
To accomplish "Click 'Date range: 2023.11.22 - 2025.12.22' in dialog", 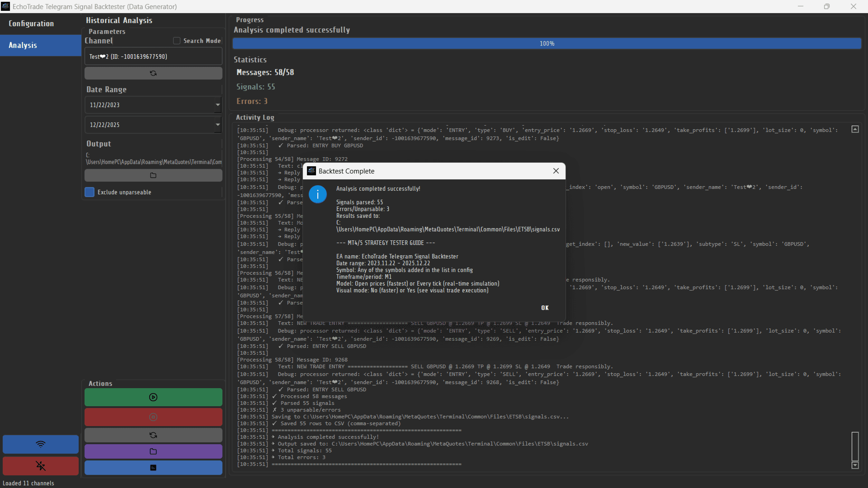I will (x=383, y=263).
